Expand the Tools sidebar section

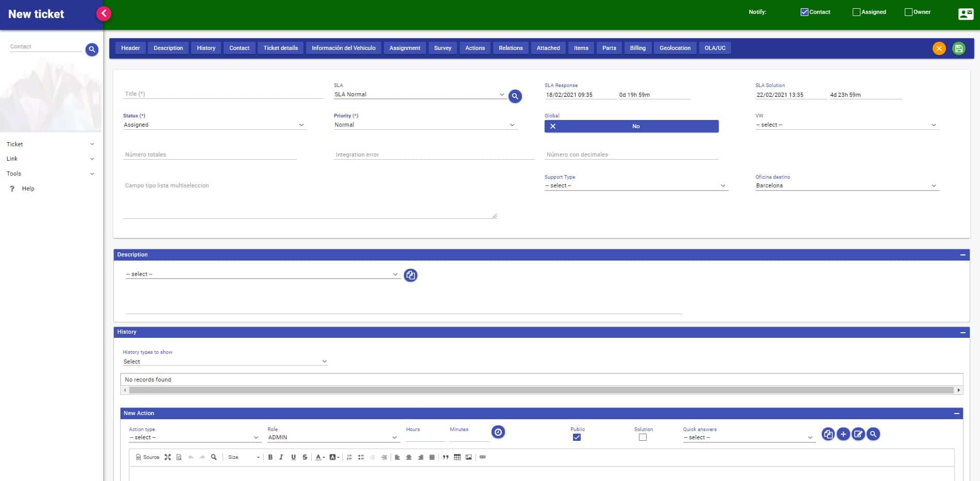click(50, 174)
